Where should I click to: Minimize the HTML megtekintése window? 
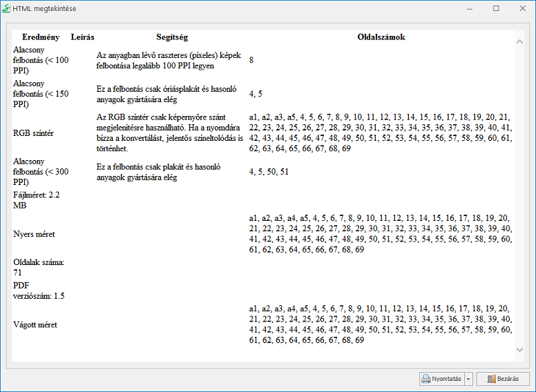click(470, 8)
